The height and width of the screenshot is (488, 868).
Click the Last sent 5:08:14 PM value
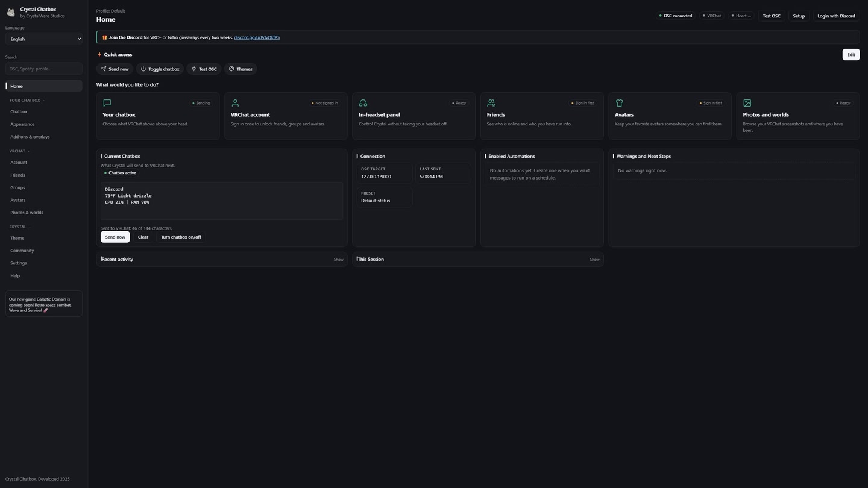coord(431,177)
